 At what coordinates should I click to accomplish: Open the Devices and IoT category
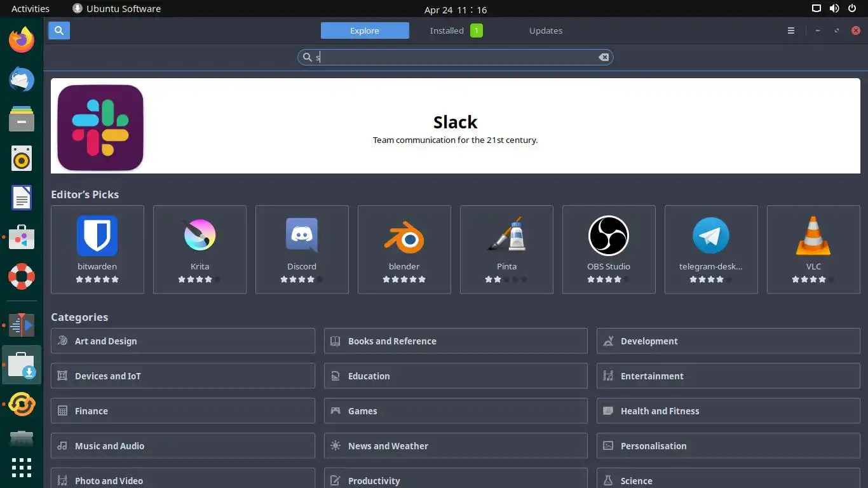(x=183, y=376)
